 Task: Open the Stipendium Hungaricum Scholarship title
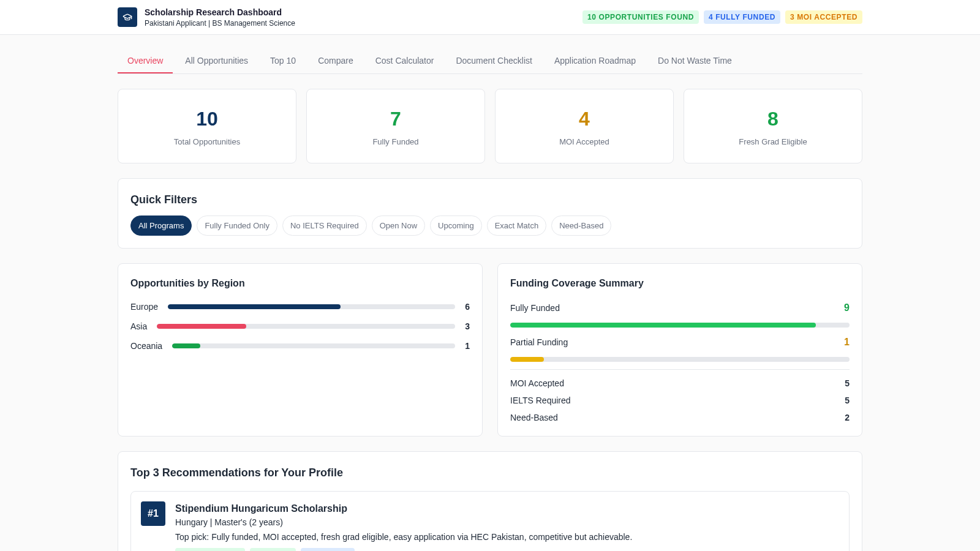[261, 508]
